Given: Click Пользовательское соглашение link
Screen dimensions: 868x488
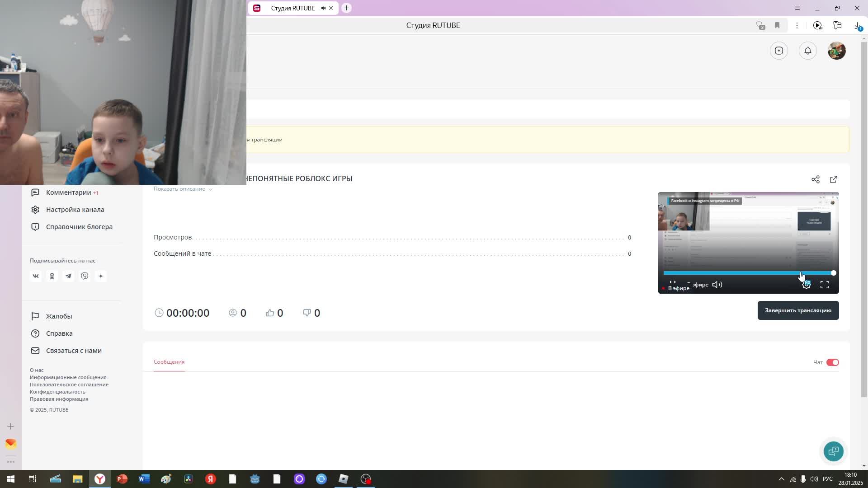Looking at the screenshot, I should click(x=69, y=385).
